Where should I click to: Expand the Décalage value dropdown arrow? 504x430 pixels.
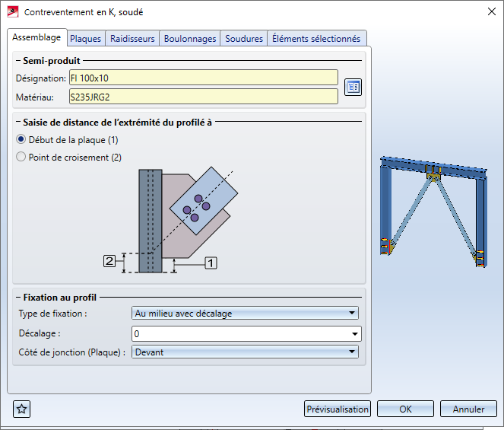[x=355, y=333]
